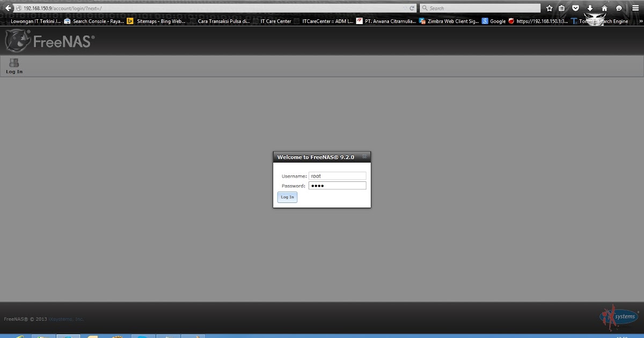
Task: Open the IT Care Center bookmark
Action: click(x=273, y=21)
